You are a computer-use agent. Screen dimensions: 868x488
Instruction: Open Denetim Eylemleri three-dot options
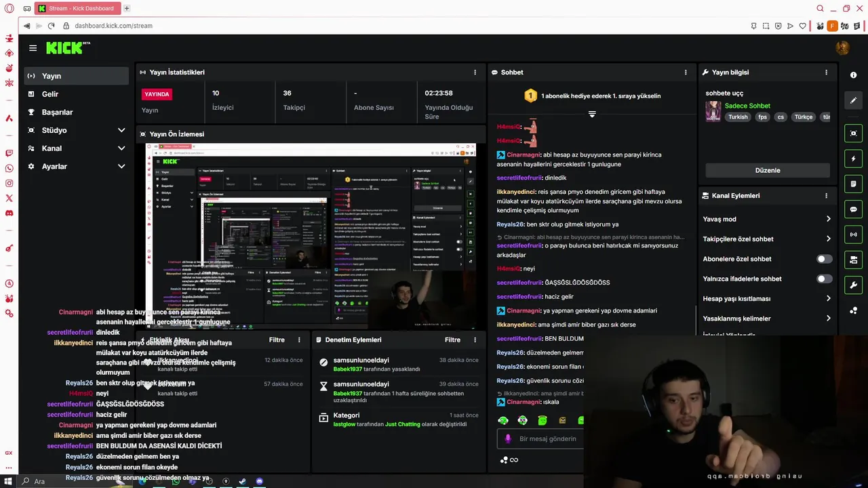tap(475, 340)
